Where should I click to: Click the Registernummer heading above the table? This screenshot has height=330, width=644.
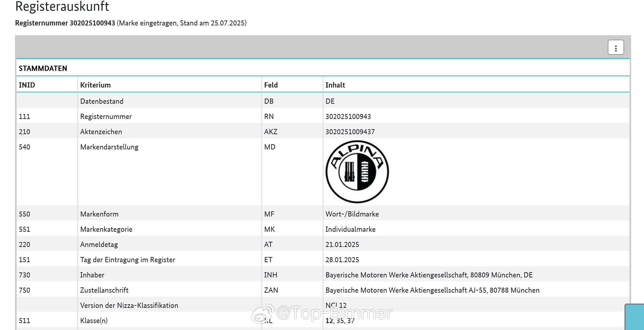coord(131,23)
